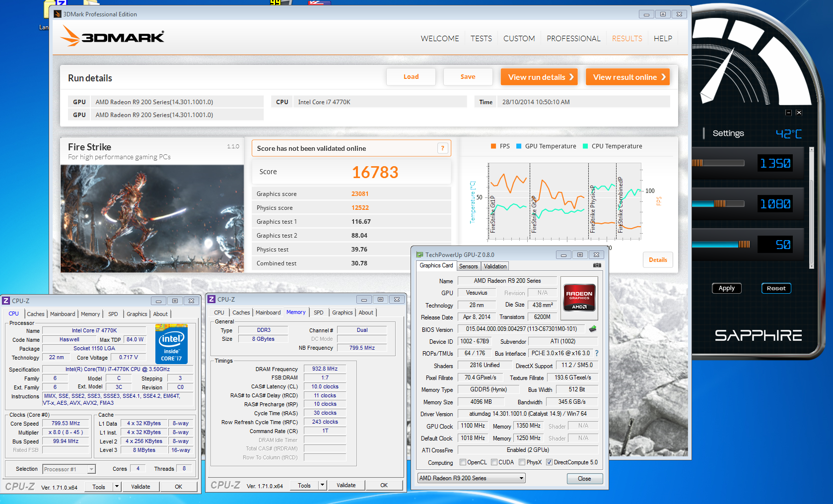Click the 1350 memory clock slider
833x504 pixels.
718,163
